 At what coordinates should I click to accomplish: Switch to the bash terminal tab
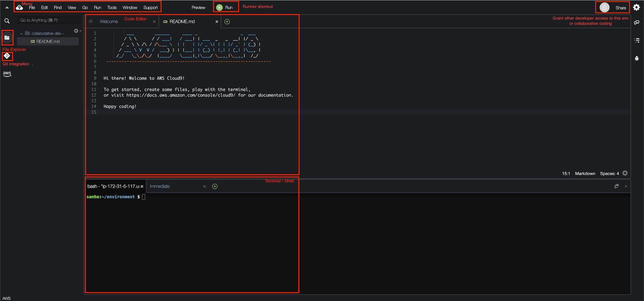click(113, 186)
